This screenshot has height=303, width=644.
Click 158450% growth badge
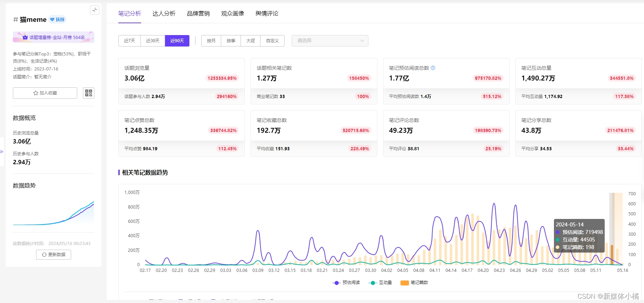[x=359, y=78]
